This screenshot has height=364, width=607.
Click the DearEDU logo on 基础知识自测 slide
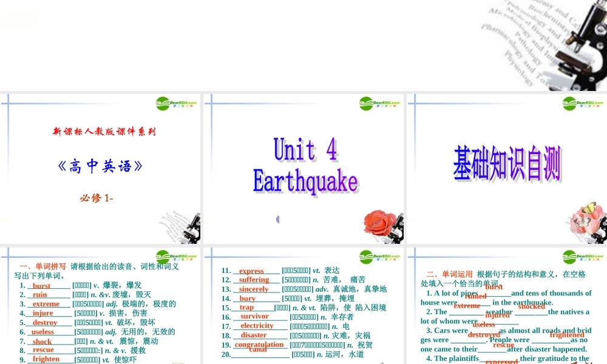[583, 104]
